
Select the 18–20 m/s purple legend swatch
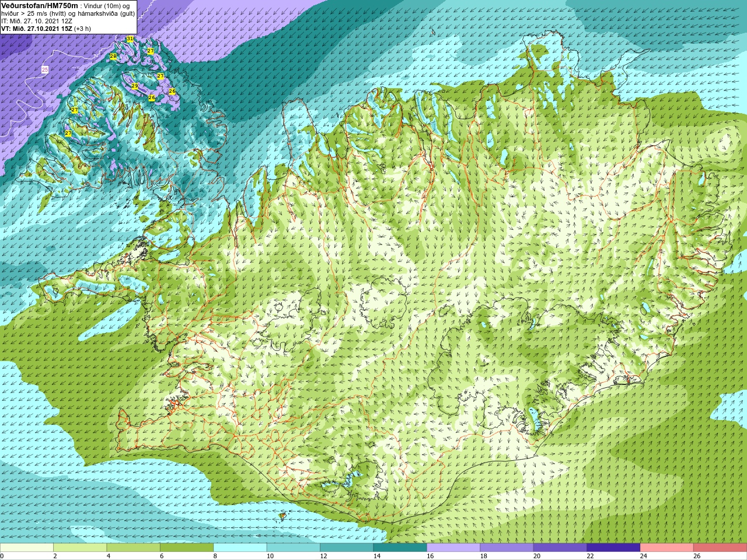507,548
